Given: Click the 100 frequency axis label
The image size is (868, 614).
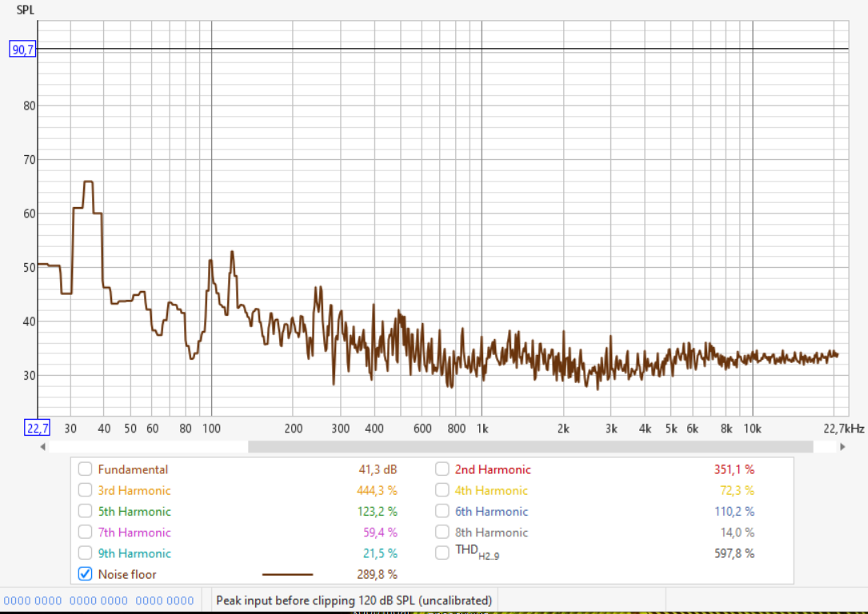Looking at the screenshot, I should pyautogui.click(x=211, y=429).
